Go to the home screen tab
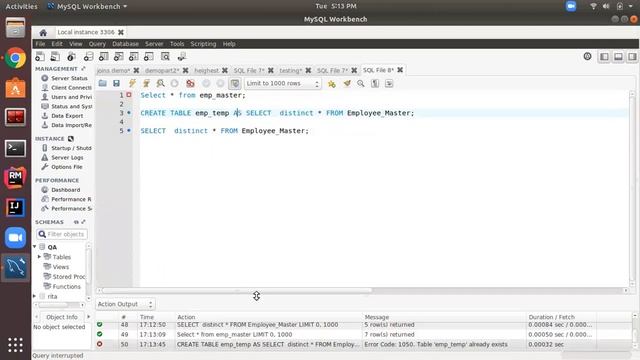Screen dimensions: 640x360 tap(43, 33)
